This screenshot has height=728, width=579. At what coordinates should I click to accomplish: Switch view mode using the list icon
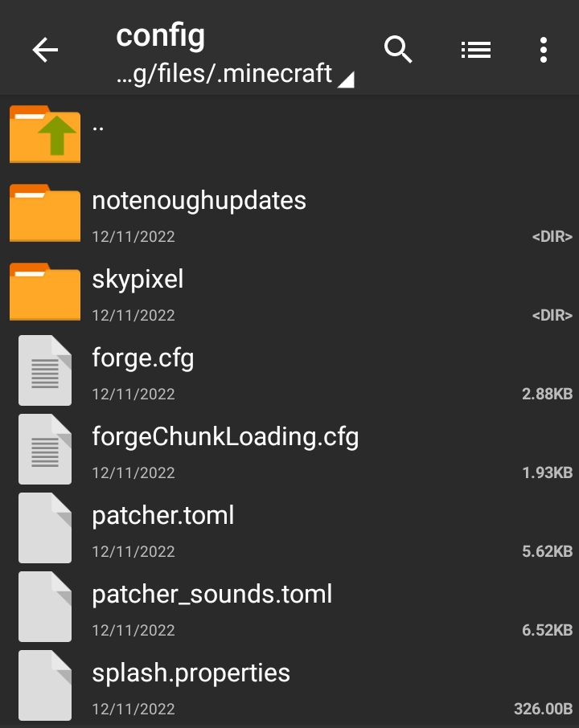(475, 49)
